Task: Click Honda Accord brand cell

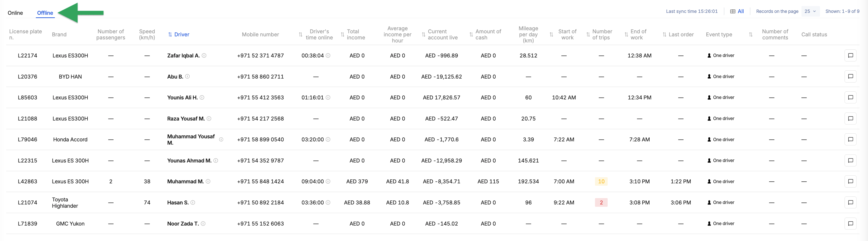Action: coord(71,139)
